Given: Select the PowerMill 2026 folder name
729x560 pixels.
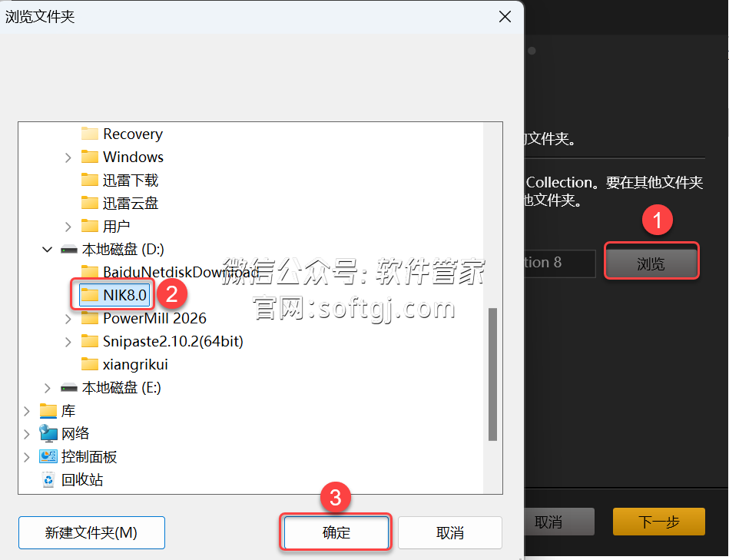Looking at the screenshot, I should point(154,318).
